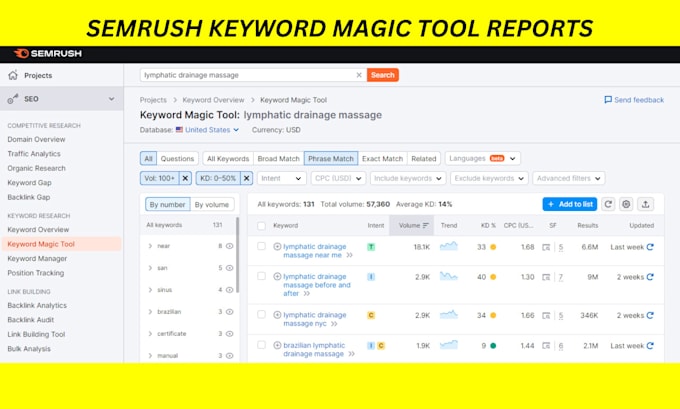Refresh the data for the 'brazilian' keyword row
This screenshot has height=409, width=680.
coord(650,346)
